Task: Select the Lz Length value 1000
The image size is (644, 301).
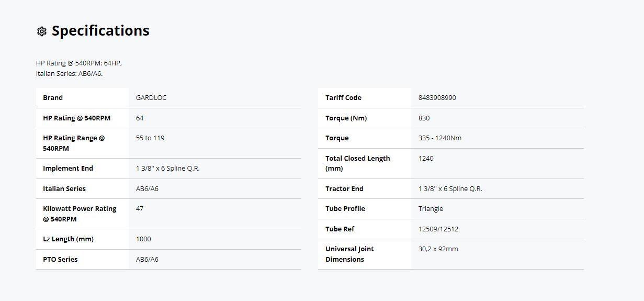Action: (143, 239)
